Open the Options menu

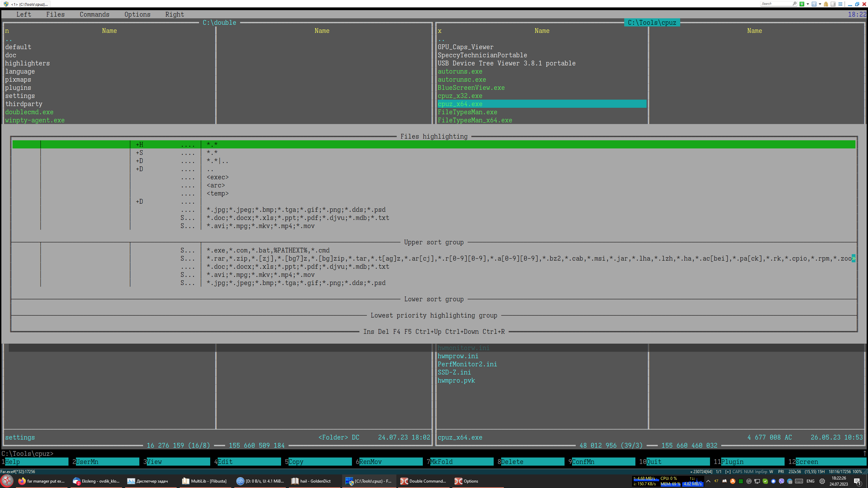click(x=137, y=14)
